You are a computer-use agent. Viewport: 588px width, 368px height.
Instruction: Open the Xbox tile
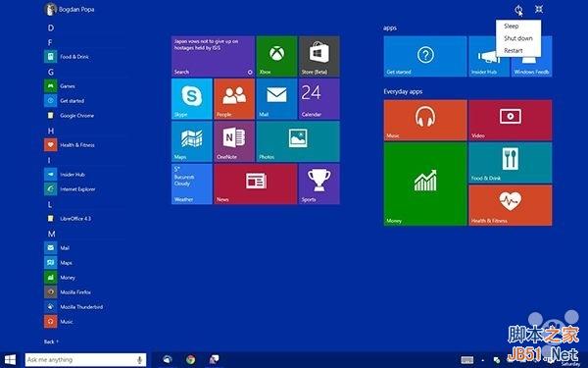pyautogui.click(x=276, y=56)
